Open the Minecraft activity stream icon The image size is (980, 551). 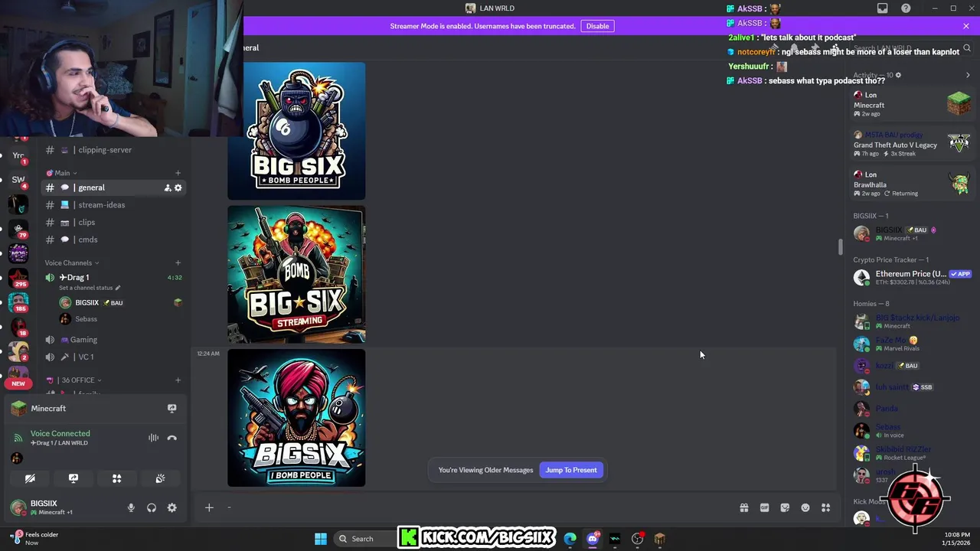pos(171,409)
